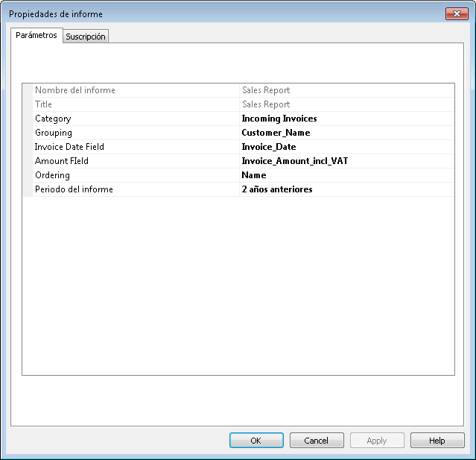Select the Category property row
Screen dimensions: 476x460
click(x=238, y=119)
